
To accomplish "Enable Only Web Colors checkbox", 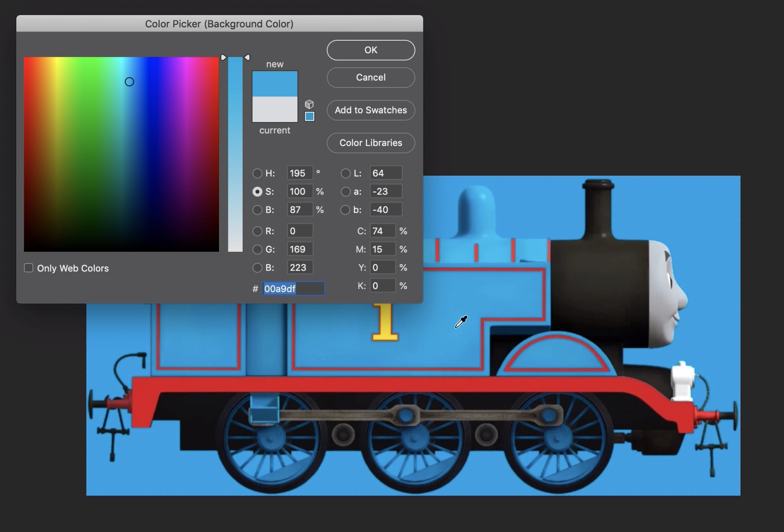I will 28,268.
